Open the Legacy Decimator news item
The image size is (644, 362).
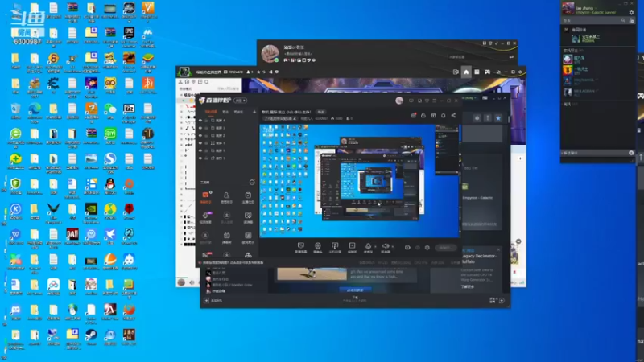[x=479, y=258]
